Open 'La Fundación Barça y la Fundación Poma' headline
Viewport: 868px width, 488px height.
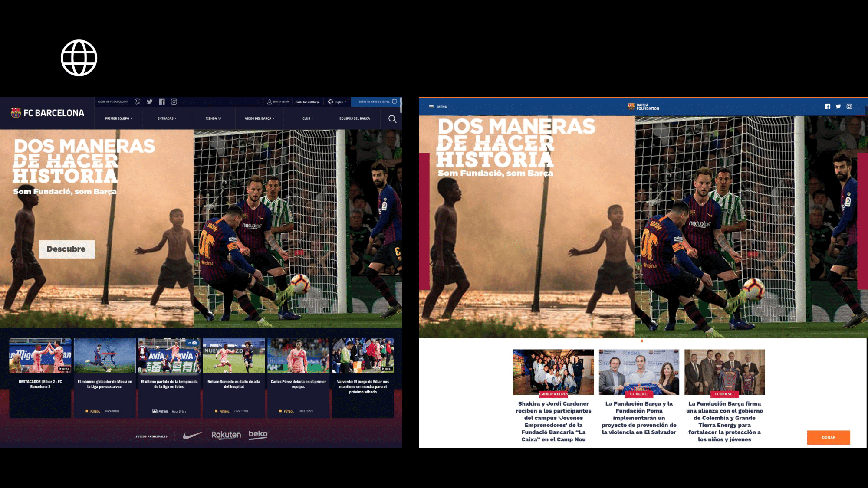639,418
